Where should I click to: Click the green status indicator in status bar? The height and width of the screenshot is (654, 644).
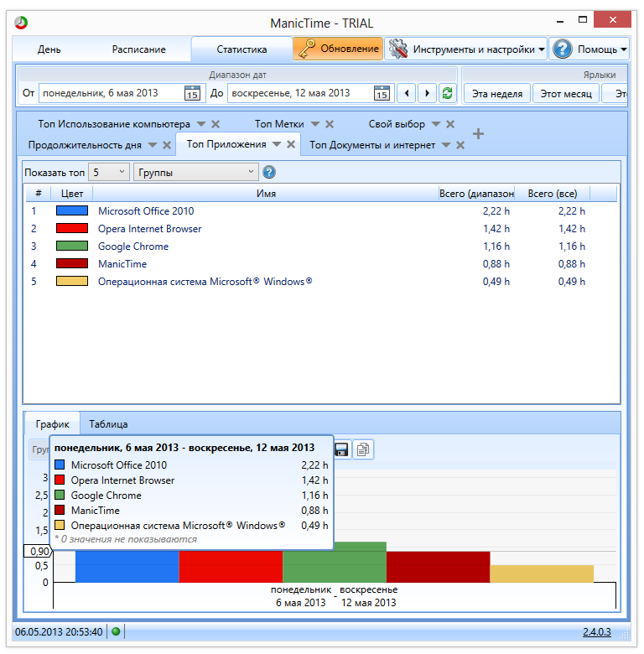pyautogui.click(x=116, y=631)
